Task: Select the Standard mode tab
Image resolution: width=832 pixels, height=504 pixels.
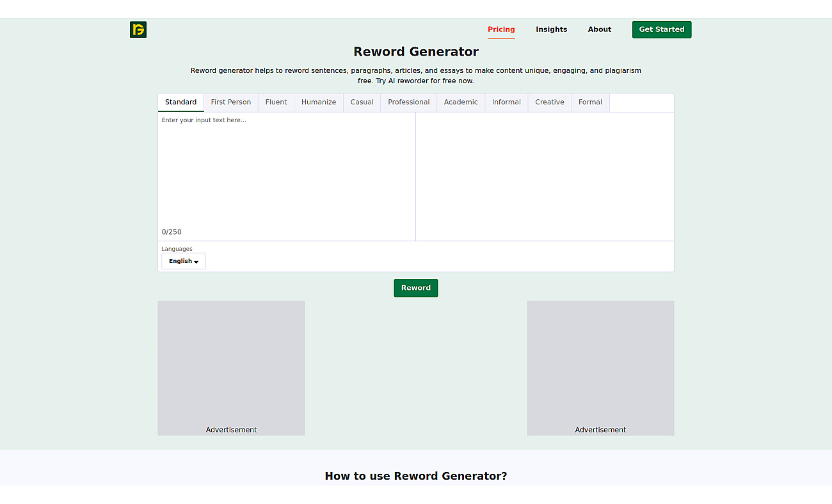Action: click(181, 102)
